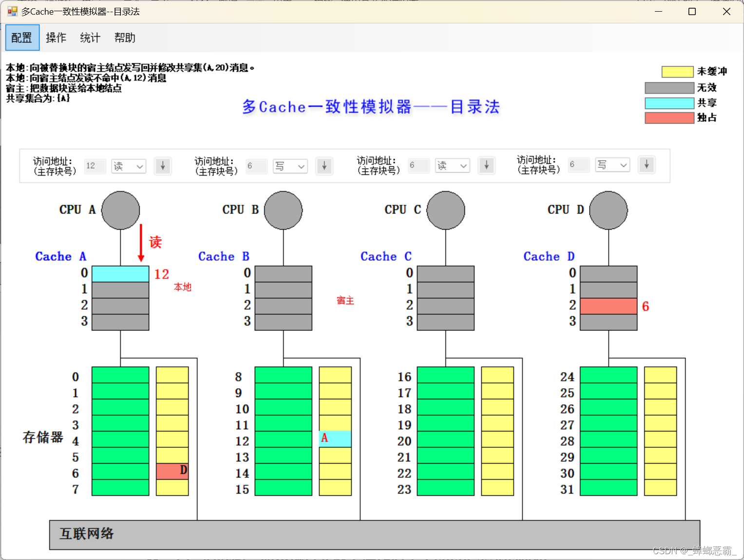744x560 pixels.
Task: Click Cache A block 0 holding 12
Action: (x=120, y=274)
